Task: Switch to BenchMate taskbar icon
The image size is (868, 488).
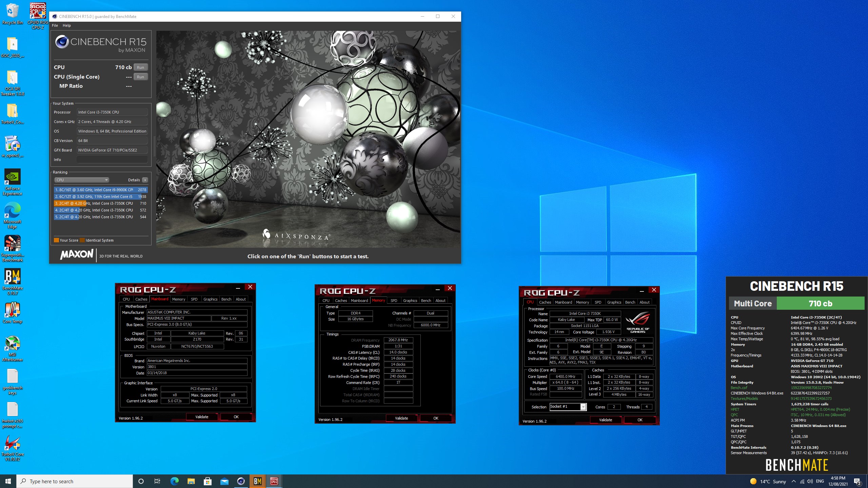Action: coord(257,481)
